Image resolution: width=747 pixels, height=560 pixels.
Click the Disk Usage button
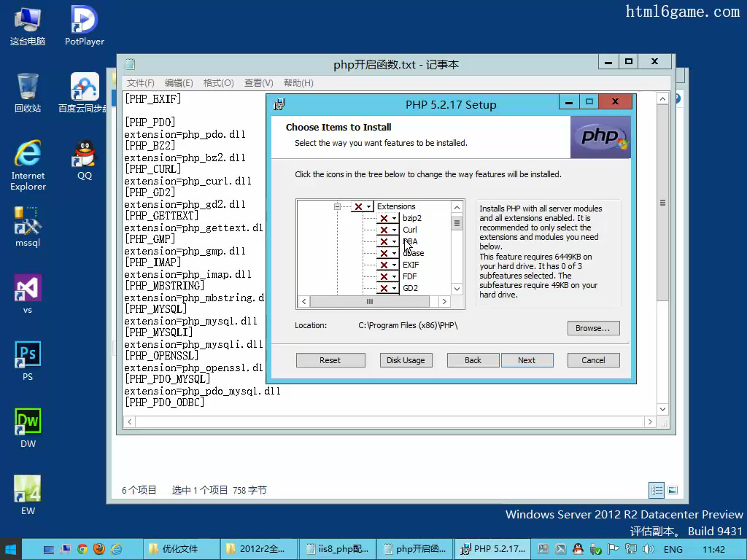[x=406, y=360]
